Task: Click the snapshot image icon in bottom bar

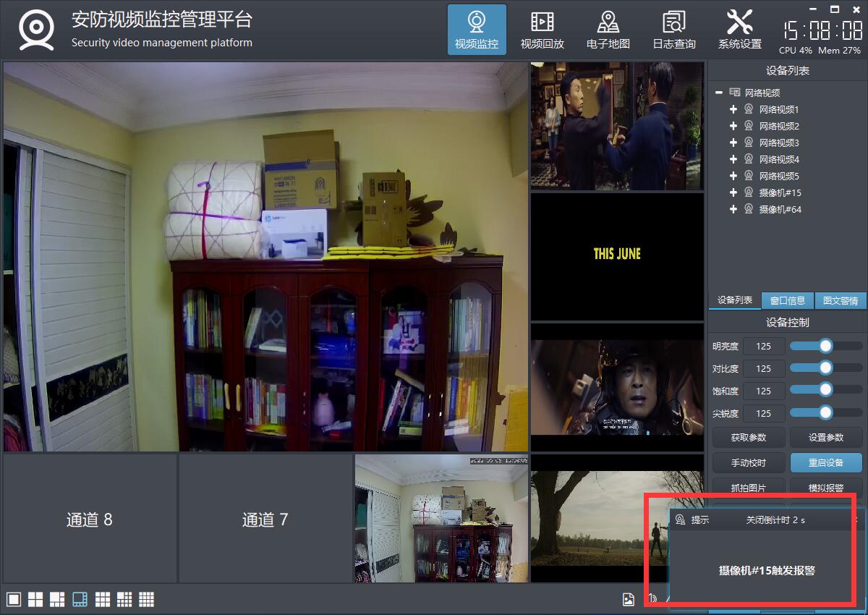Action: [629, 599]
